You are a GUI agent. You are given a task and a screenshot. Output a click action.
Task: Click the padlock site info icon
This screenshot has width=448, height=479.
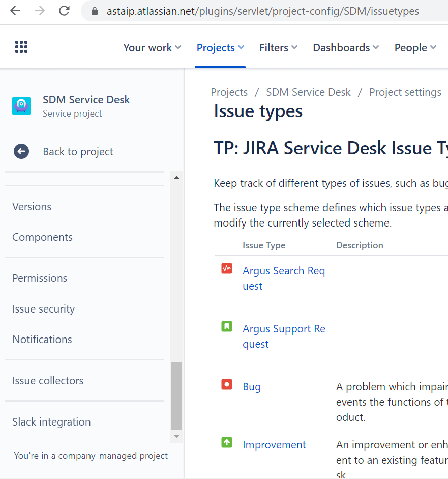tap(95, 11)
